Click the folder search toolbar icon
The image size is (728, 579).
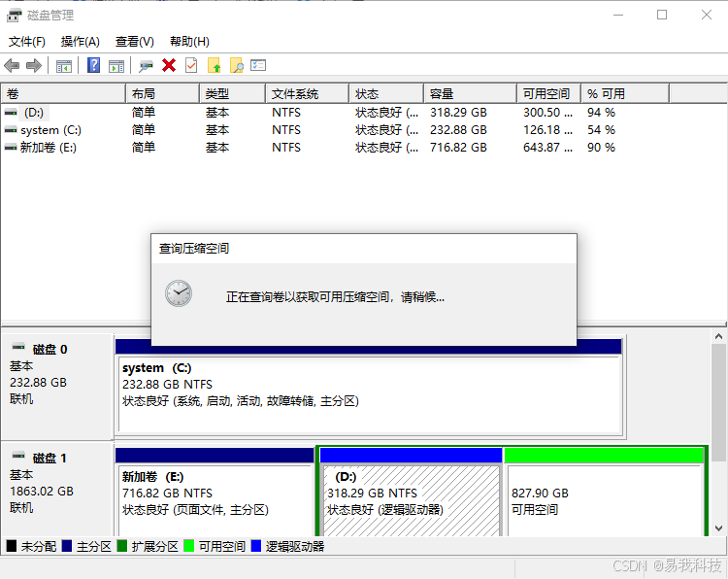pyautogui.click(x=236, y=65)
